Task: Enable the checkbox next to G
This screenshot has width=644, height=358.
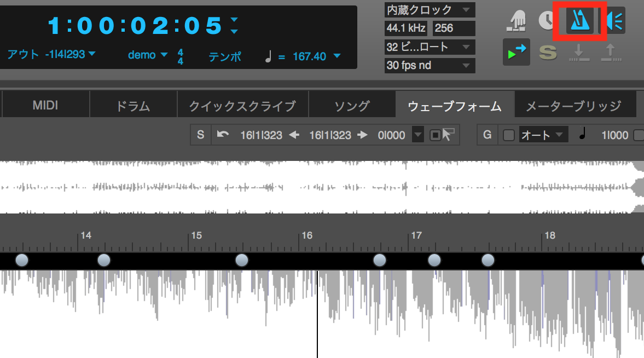Action: (x=508, y=135)
